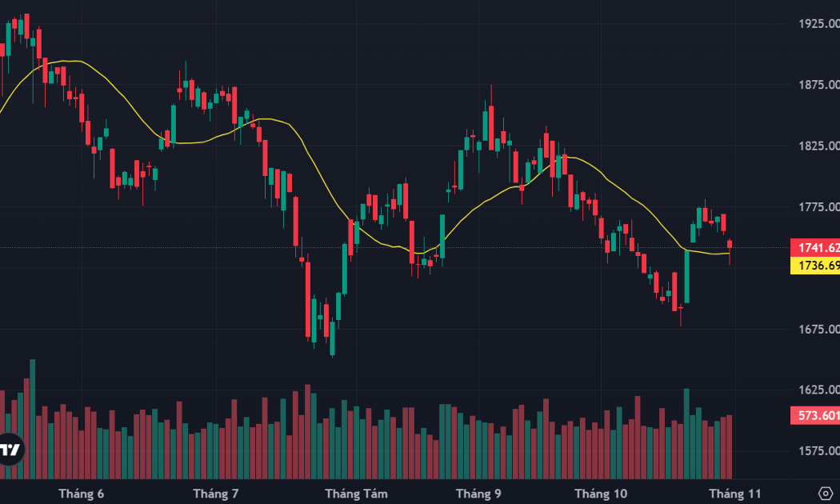Screen dimensions: 840x504
Task: Select the red 1741.62 current price label
Action: tap(815, 247)
